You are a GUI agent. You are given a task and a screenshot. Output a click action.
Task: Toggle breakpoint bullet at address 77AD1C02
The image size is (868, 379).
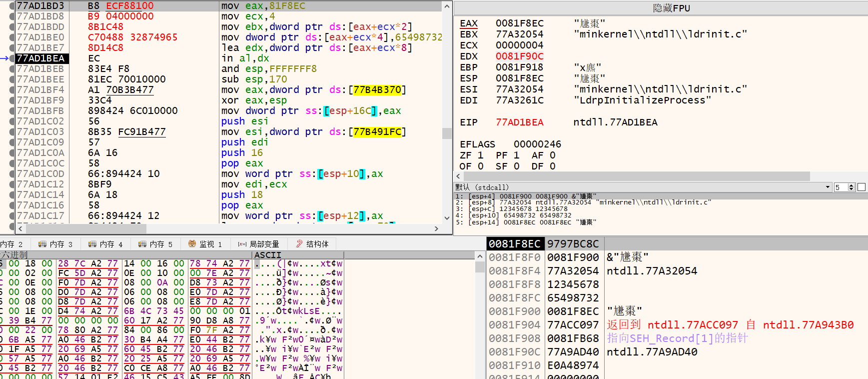click(x=12, y=121)
